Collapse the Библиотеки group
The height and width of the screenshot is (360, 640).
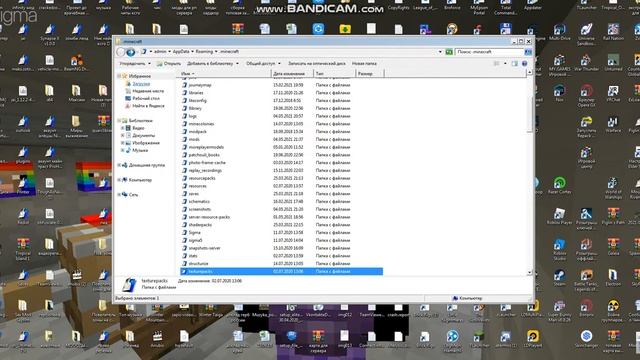pos(119,121)
